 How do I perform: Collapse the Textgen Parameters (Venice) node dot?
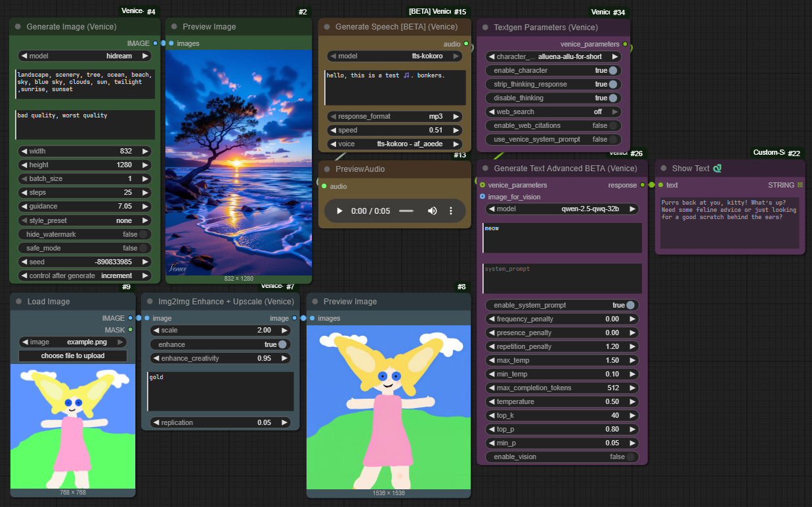tap(485, 28)
